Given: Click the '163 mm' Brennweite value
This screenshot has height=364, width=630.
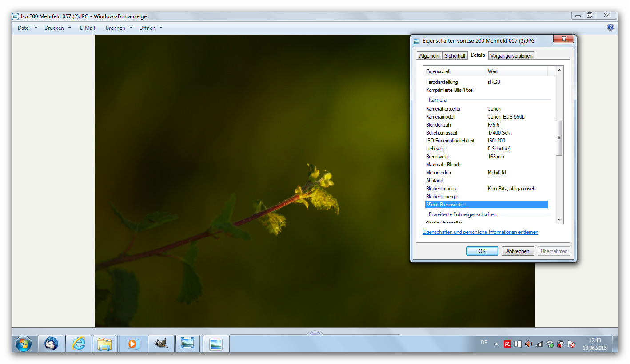Looking at the screenshot, I should (x=496, y=157).
